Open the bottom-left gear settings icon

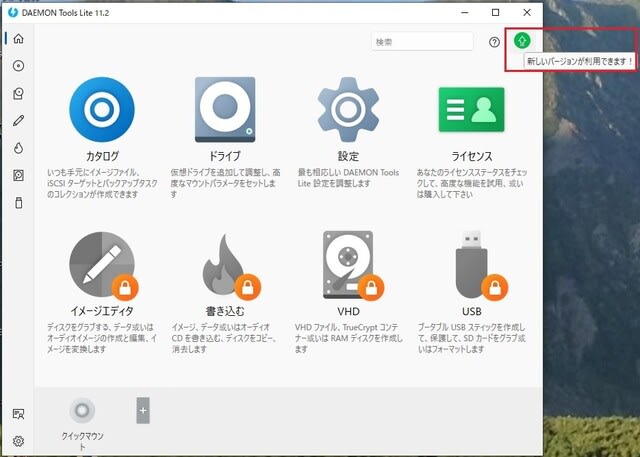click(x=18, y=441)
